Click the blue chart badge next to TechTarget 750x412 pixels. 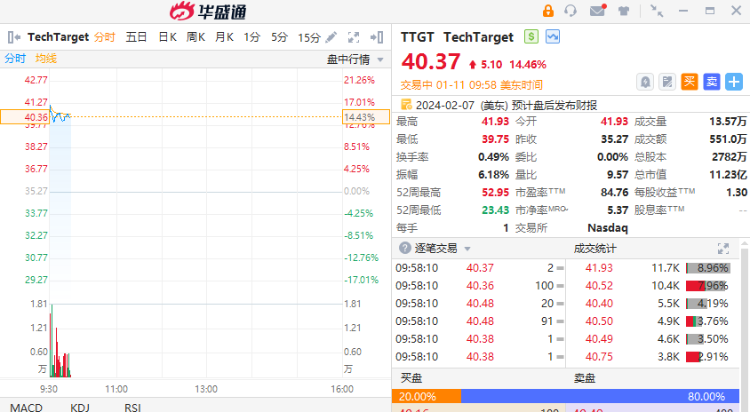[552, 36]
